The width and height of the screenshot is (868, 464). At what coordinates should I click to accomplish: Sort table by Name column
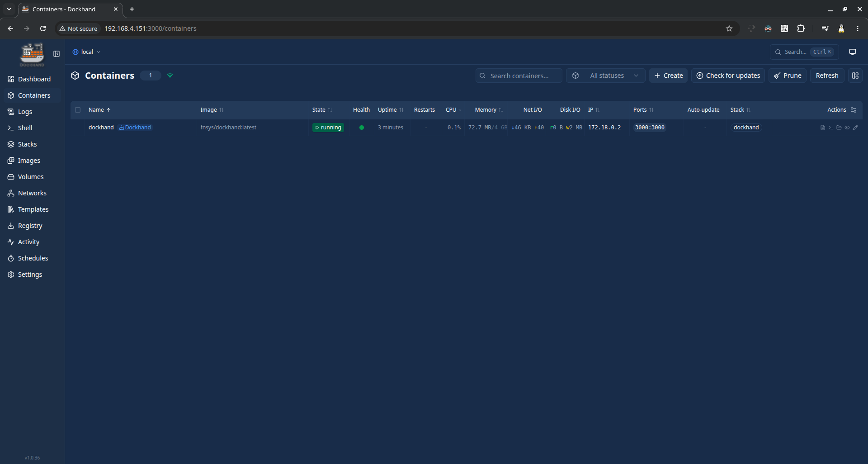(x=99, y=110)
